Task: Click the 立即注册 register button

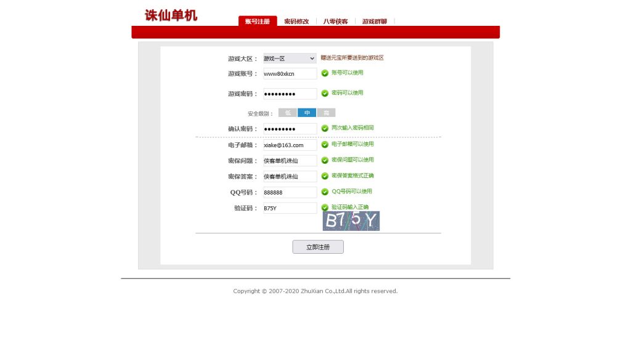Action: [x=318, y=246]
